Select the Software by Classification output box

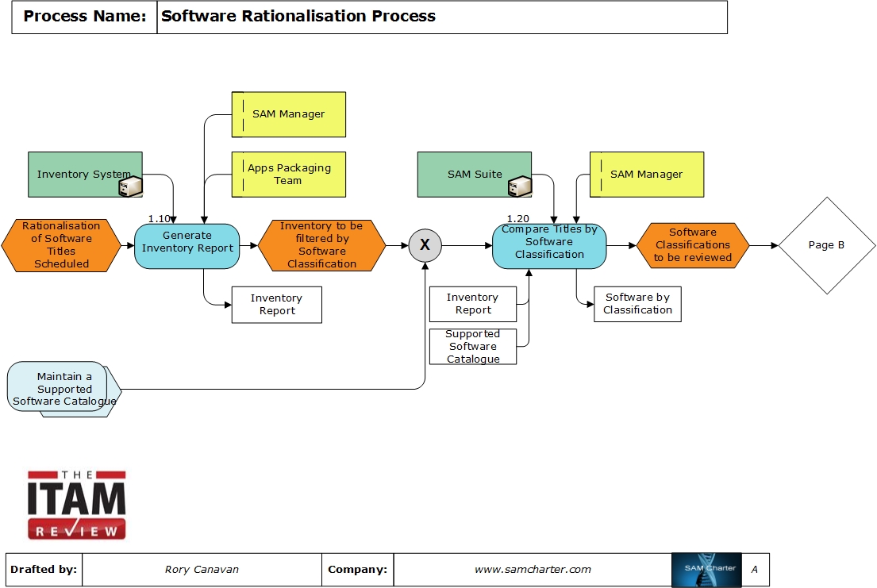(x=637, y=304)
